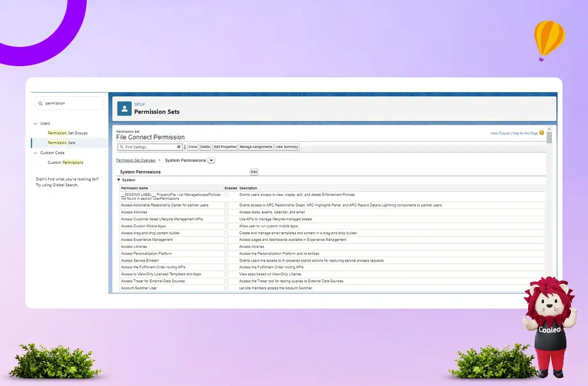Viewport: 588px width, 386px height.
Task: Click Access to View-Only Licensed Templates and Apps
Action: pyautogui.click(x=161, y=274)
